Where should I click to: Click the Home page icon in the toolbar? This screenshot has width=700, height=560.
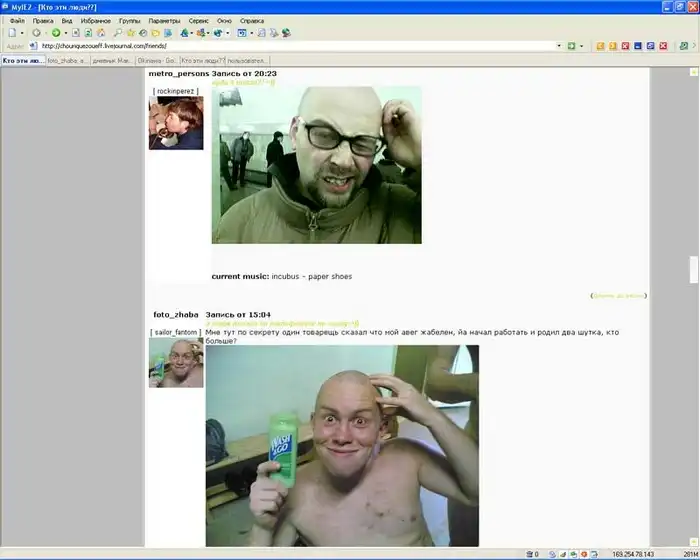tap(100, 33)
